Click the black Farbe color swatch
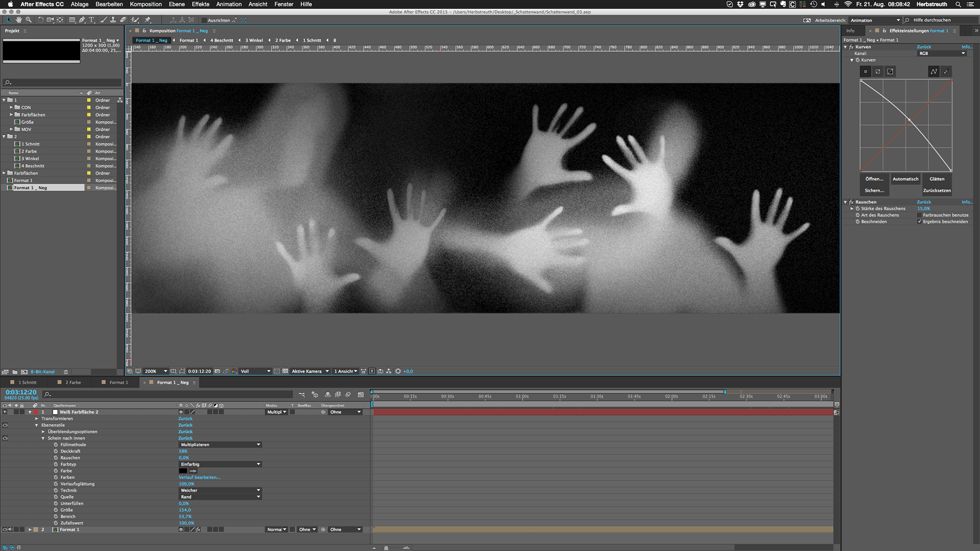 point(183,471)
